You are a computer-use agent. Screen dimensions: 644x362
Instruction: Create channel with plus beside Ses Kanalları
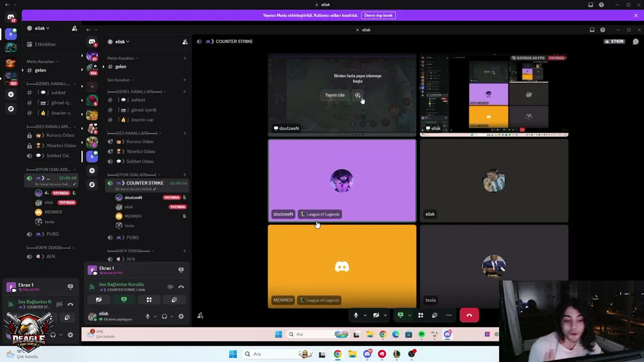pyautogui.click(x=185, y=80)
